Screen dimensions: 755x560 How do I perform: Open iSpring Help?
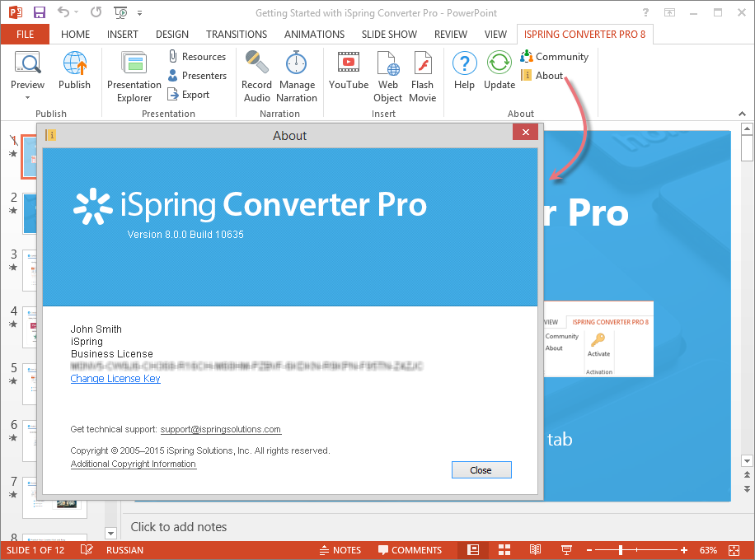click(x=465, y=64)
